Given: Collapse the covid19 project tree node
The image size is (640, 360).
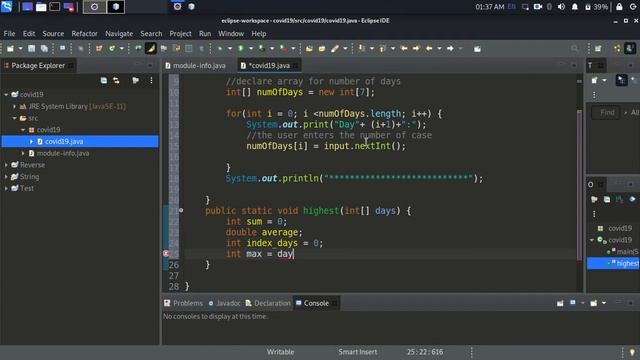Looking at the screenshot, I should (x=6, y=95).
